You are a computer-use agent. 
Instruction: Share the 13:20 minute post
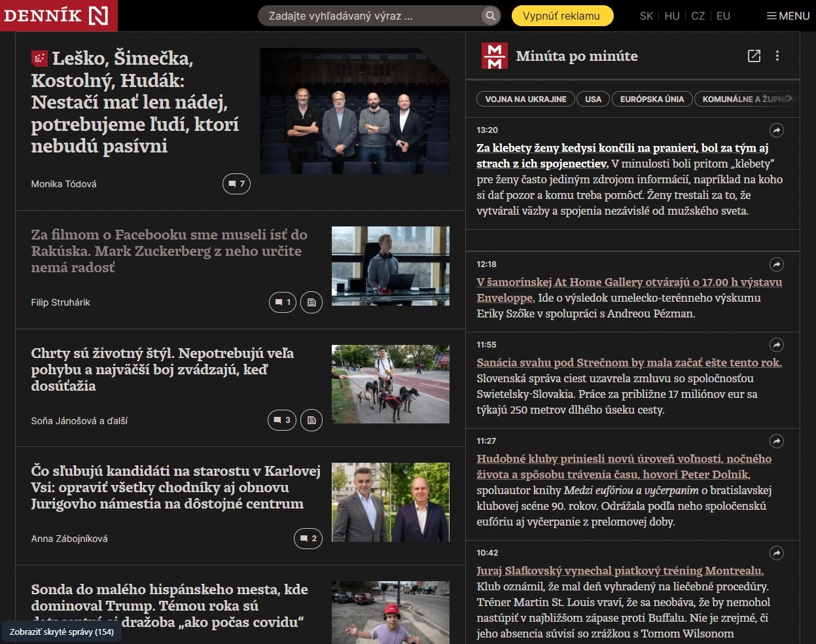(x=776, y=130)
